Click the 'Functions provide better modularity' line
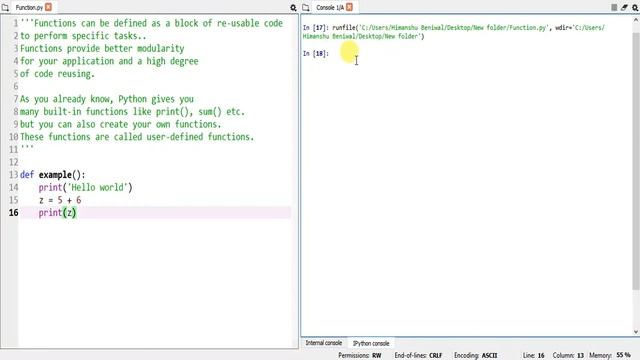The height and width of the screenshot is (360, 640). (x=102, y=49)
